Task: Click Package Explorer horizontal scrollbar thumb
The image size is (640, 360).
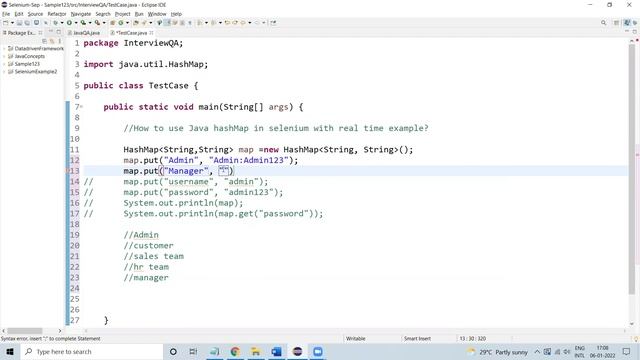Action: [24, 331]
